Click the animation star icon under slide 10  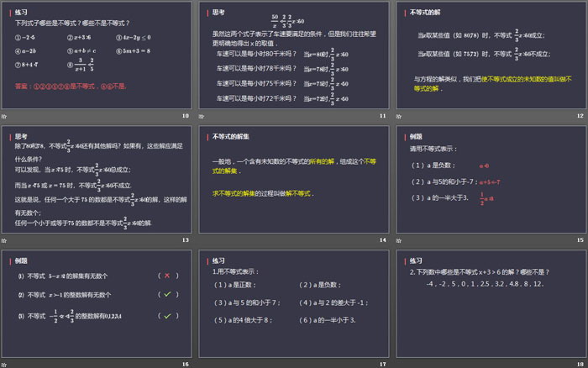click(x=4, y=116)
